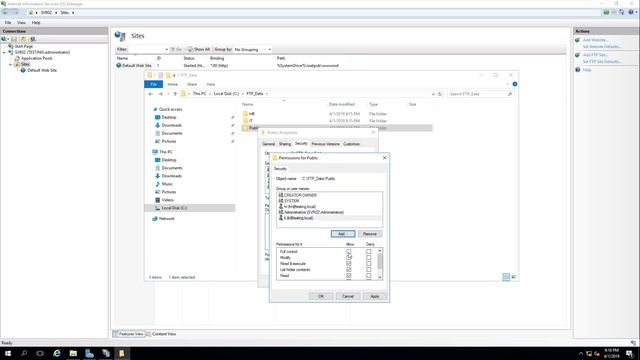640x360 pixels.
Task: Tick Allow checkbox for Modify permission
Action: coord(349,258)
